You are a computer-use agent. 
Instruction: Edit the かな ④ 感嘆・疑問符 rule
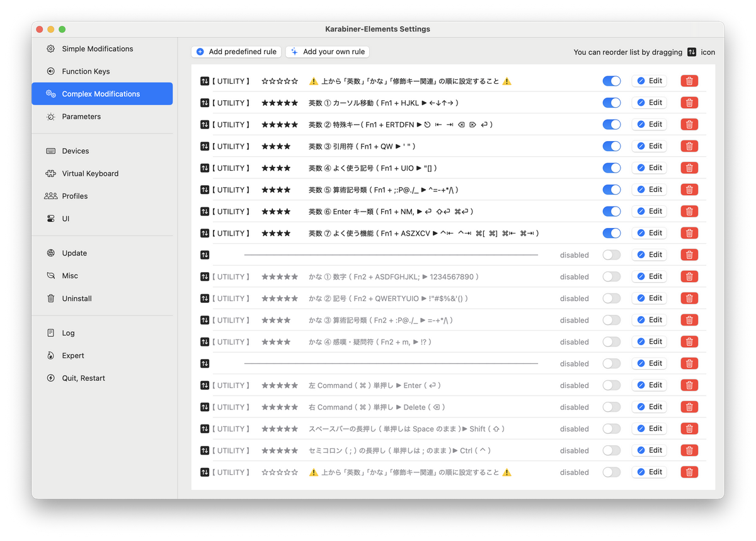pos(650,341)
